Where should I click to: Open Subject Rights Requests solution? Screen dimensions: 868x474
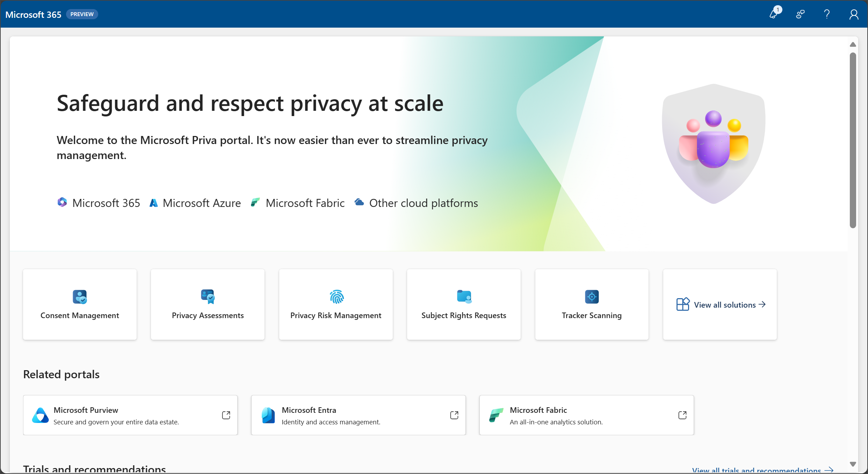pyautogui.click(x=464, y=304)
